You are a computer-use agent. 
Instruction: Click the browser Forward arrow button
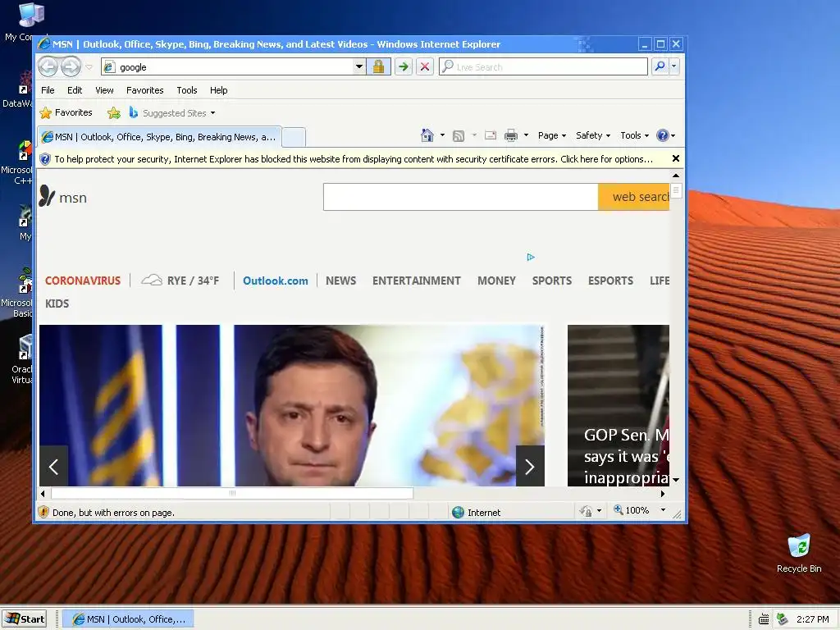tap(71, 67)
